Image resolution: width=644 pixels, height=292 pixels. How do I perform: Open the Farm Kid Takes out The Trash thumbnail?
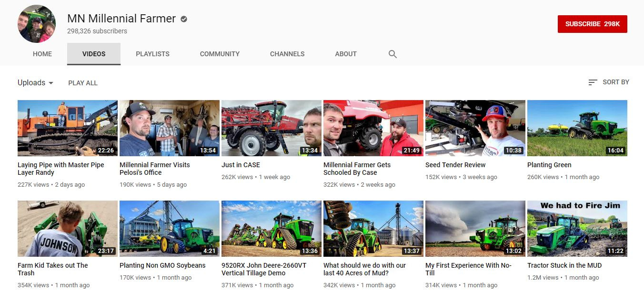click(x=68, y=229)
